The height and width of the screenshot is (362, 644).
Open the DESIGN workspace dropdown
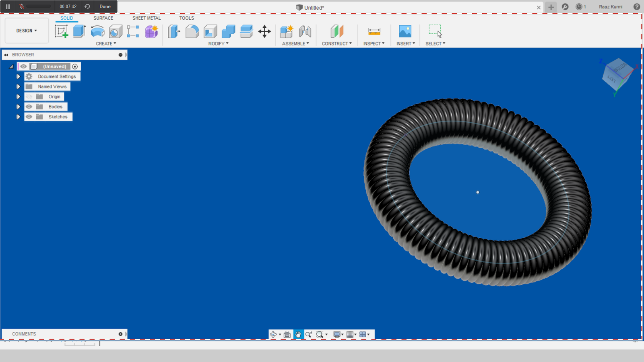[x=27, y=31]
